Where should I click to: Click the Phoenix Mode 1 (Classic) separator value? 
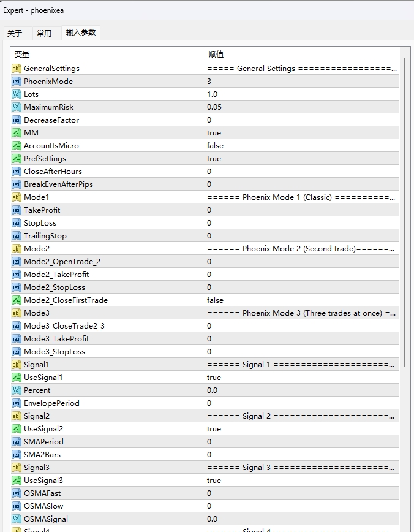tap(301, 197)
